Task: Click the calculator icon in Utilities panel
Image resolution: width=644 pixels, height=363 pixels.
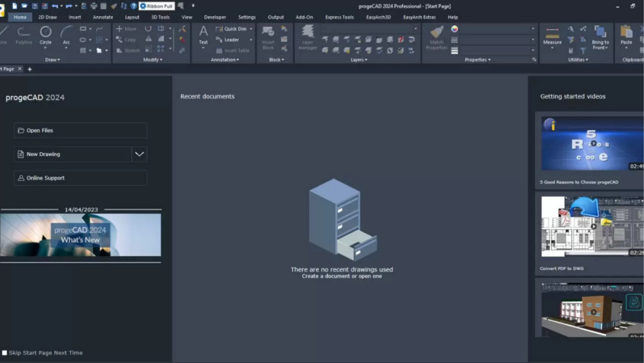Action: click(571, 50)
